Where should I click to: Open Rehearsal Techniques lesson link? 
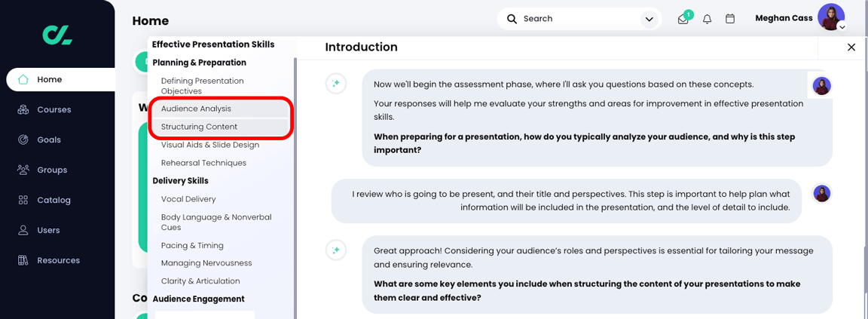pyautogui.click(x=203, y=163)
